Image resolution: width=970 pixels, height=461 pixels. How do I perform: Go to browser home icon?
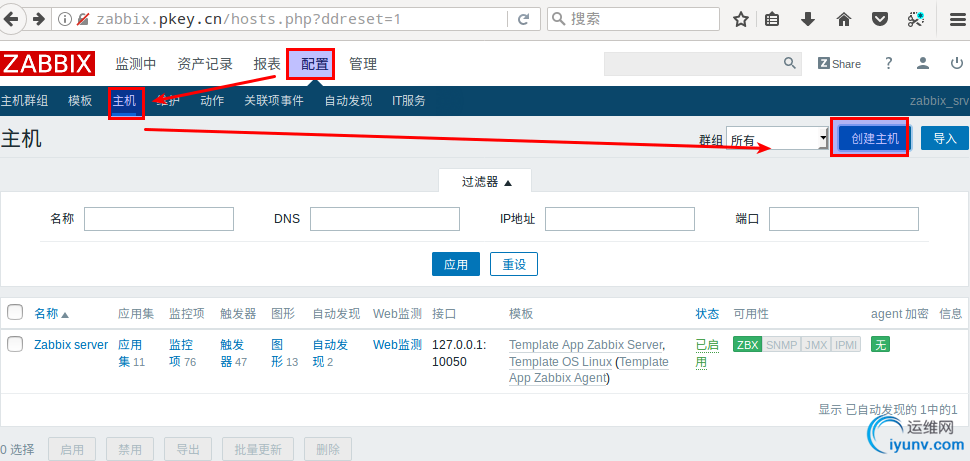[843, 19]
